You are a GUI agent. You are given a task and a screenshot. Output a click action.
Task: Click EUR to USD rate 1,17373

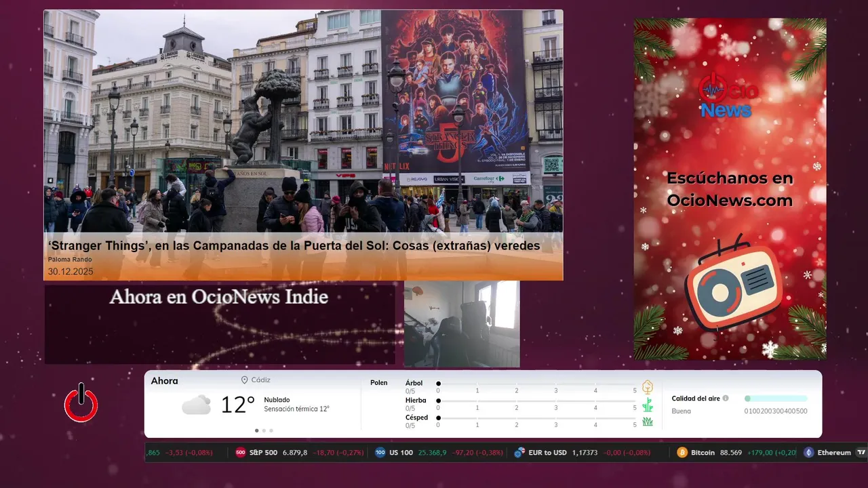585,452
